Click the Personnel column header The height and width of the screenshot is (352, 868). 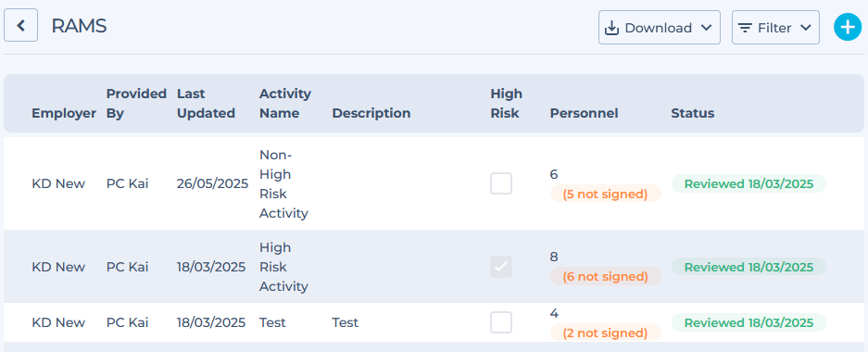tap(584, 113)
